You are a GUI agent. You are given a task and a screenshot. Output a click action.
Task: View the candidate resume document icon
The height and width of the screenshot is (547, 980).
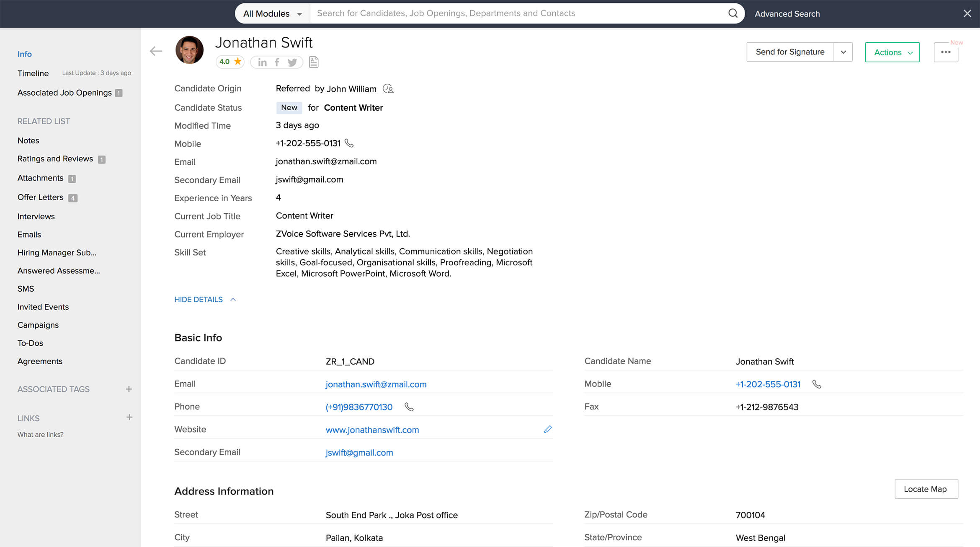pyautogui.click(x=314, y=62)
